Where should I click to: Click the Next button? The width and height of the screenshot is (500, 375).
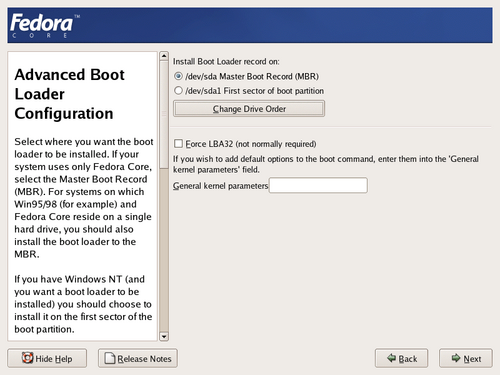(x=466, y=358)
